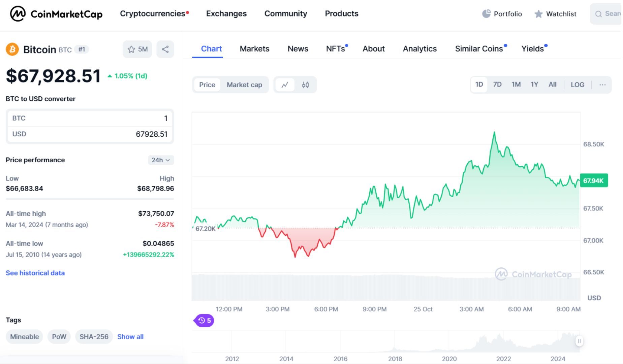Viewport: 623px width, 364px height.
Task: Select the line chart icon
Action: click(285, 85)
